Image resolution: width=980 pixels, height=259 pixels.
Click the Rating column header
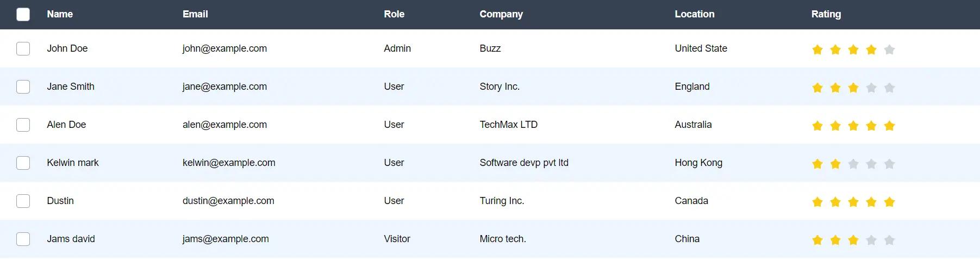(826, 14)
